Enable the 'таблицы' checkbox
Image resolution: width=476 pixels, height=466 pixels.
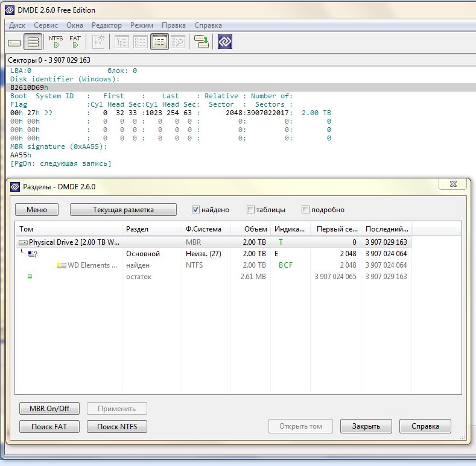(x=250, y=210)
